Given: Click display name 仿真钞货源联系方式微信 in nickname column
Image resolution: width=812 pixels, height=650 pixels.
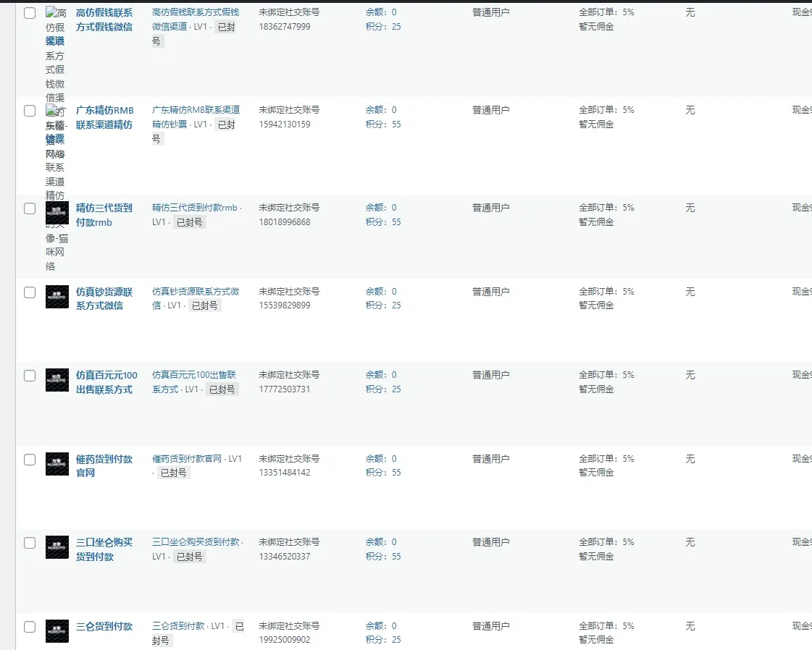Looking at the screenshot, I should pos(196,299).
